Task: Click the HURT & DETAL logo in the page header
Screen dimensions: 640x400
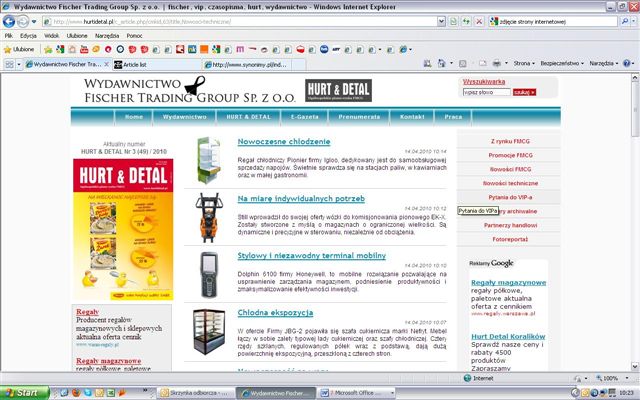Action: point(338,90)
